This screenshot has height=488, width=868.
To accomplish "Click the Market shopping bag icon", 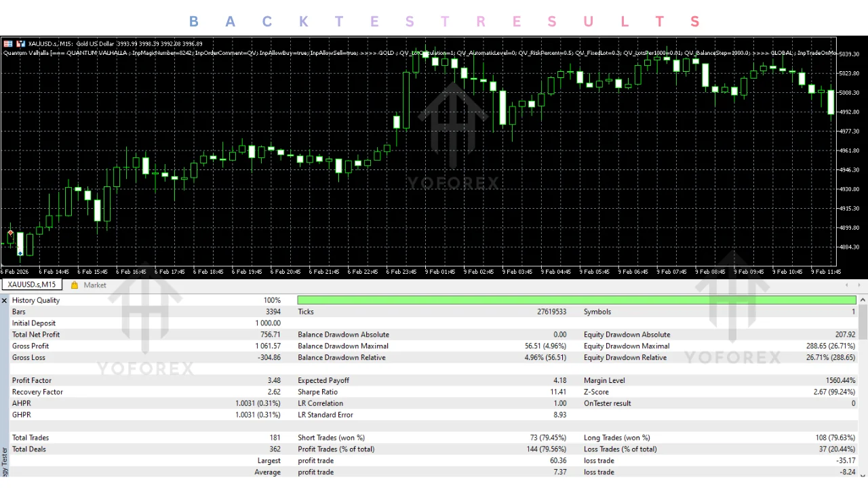I will pyautogui.click(x=75, y=285).
